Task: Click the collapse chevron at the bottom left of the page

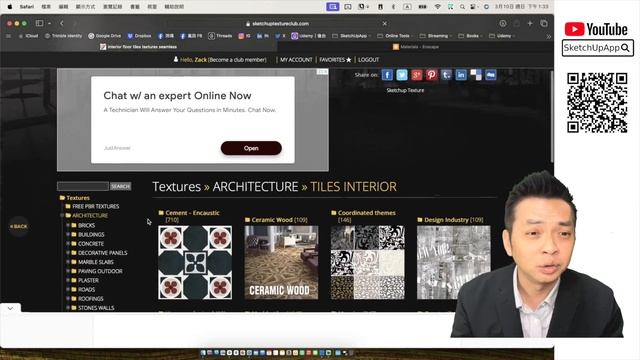Action: pyautogui.click(x=10, y=308)
